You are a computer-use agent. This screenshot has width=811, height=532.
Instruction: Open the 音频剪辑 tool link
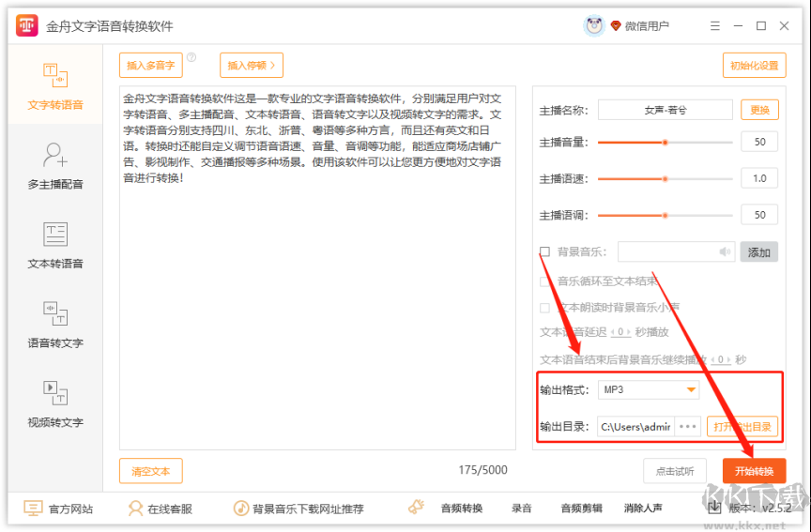click(581, 509)
